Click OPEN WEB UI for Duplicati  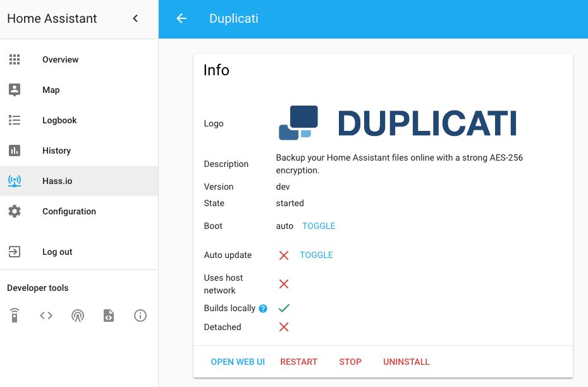(238, 362)
